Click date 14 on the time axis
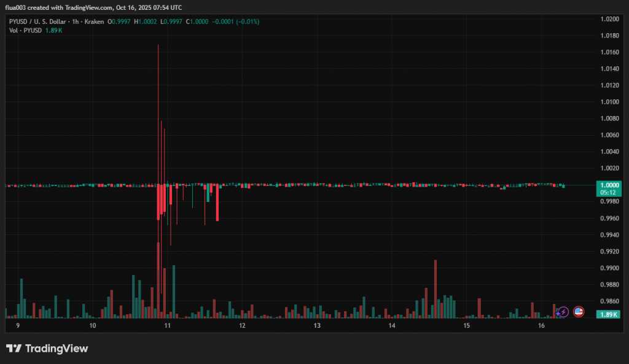629x364 pixels. pyautogui.click(x=392, y=325)
